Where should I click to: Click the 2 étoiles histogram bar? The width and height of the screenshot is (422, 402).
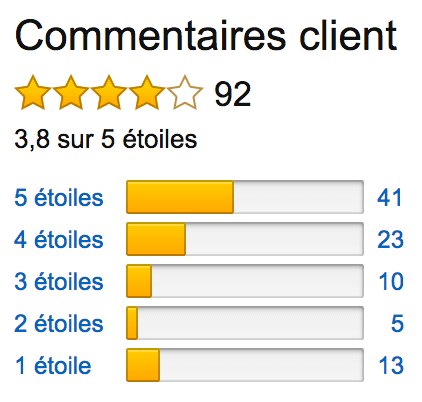245,323
